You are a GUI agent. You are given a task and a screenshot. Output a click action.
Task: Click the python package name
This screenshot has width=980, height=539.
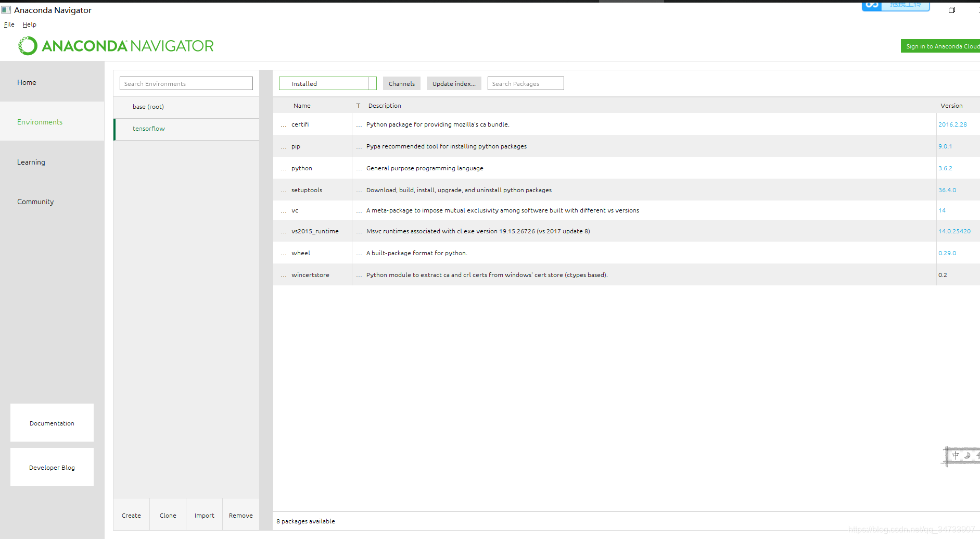tap(302, 168)
